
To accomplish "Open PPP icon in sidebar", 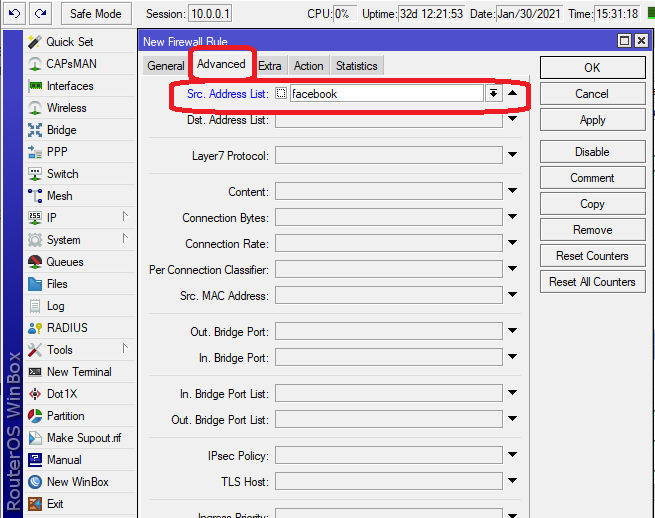I will (35, 152).
